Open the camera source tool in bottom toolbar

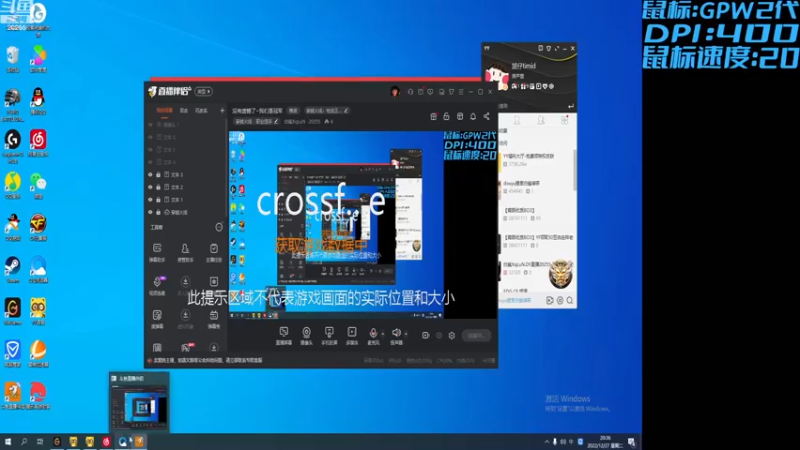pos(306,336)
